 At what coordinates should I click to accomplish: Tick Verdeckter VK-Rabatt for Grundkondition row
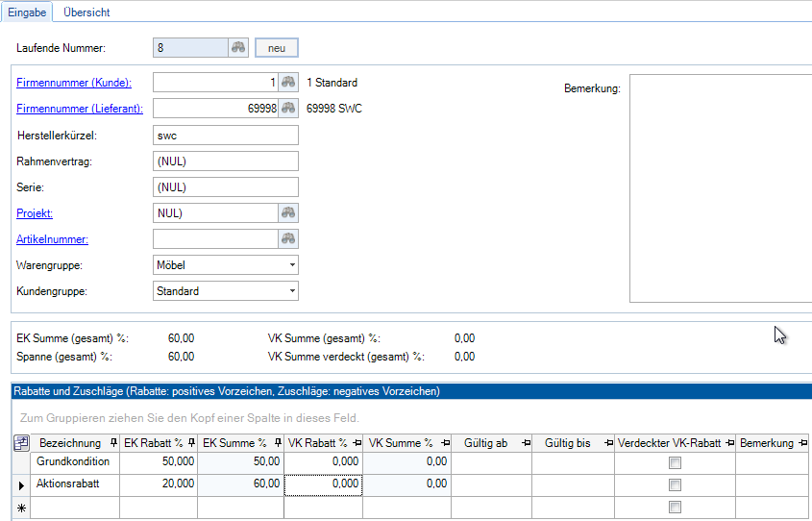coord(675,462)
